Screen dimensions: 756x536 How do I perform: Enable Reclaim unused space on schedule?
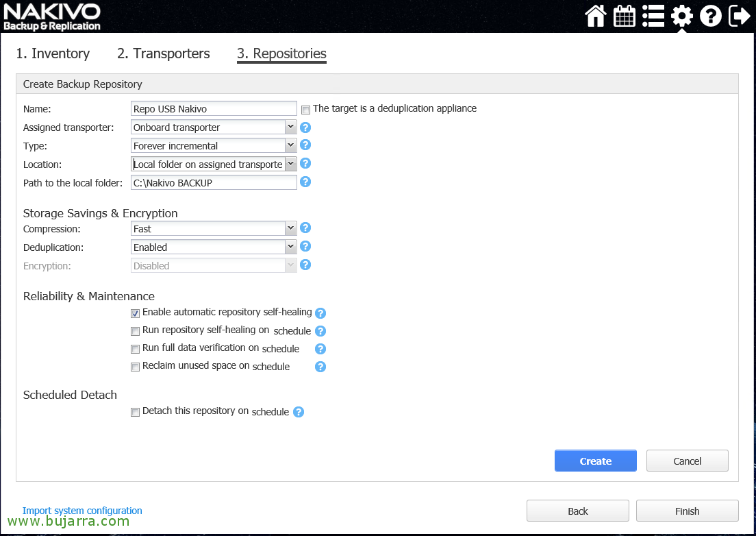[x=135, y=367]
